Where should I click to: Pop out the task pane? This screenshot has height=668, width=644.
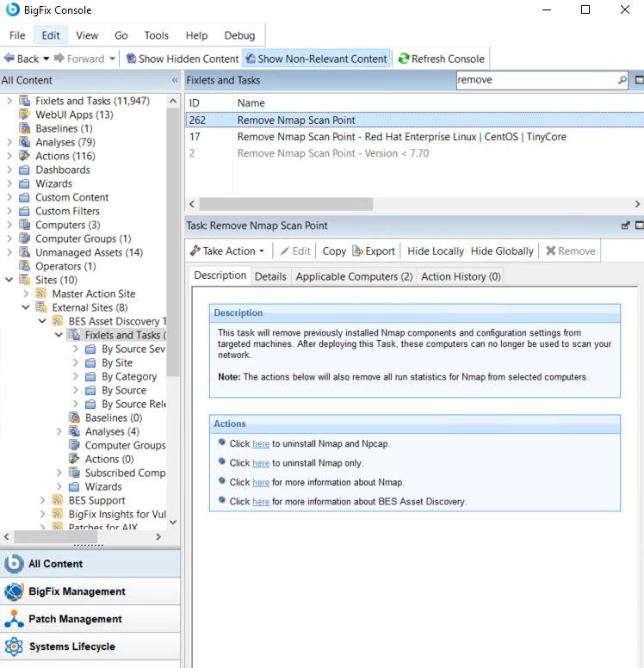626,226
